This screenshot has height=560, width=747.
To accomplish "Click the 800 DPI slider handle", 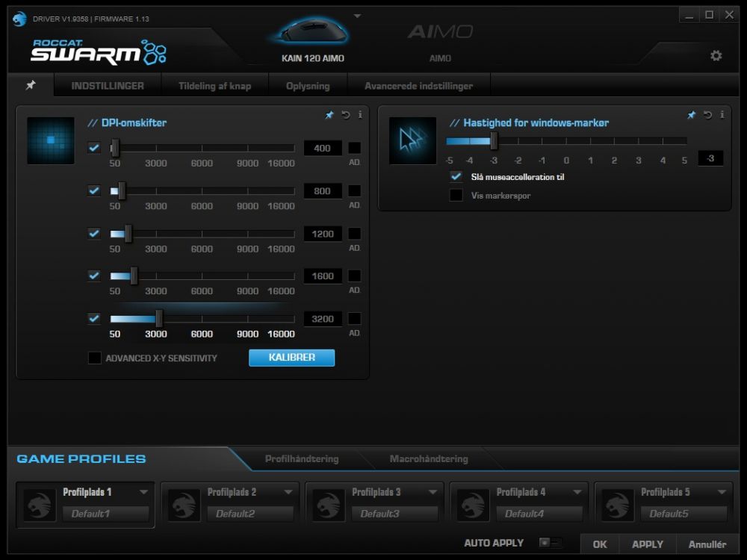I will point(122,191).
